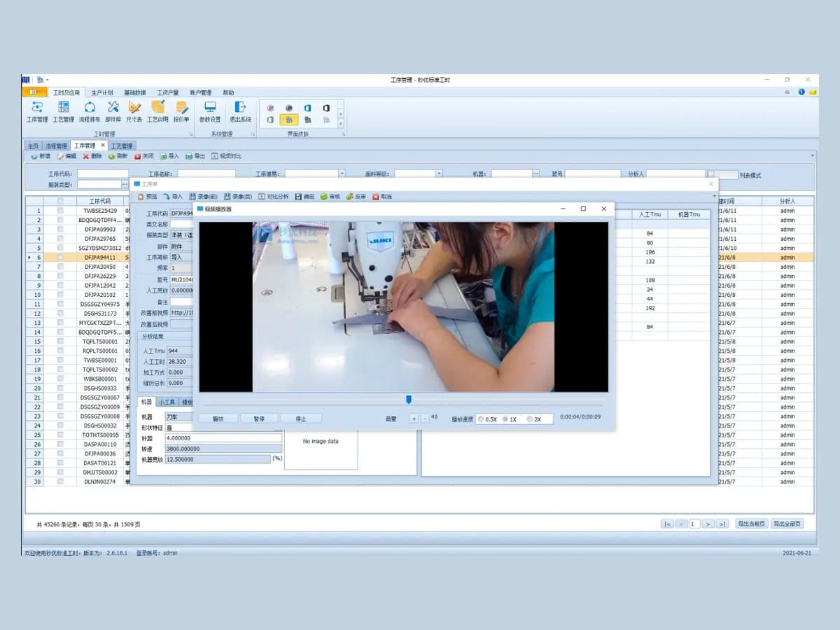Click 确定 save icon in 工序单
Viewport: 840px width, 630px height.
tap(304, 197)
